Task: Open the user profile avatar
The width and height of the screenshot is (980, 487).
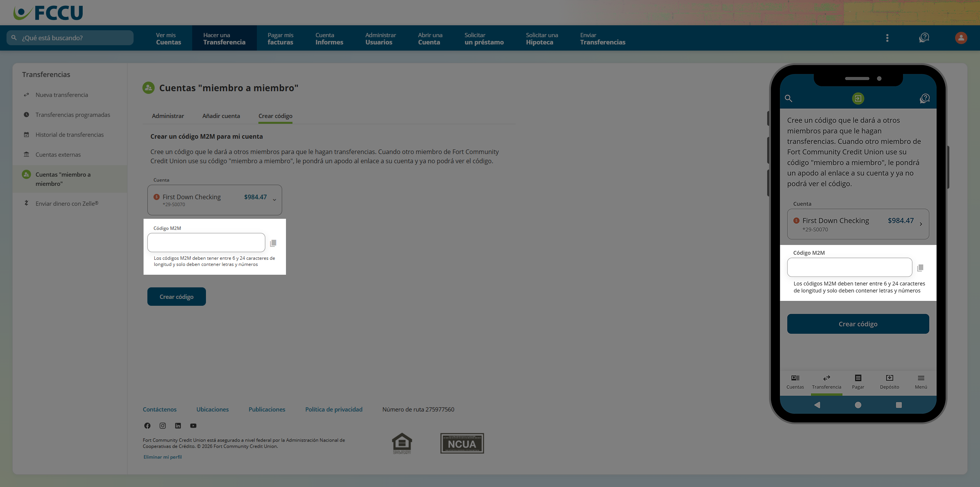Action: click(x=961, y=38)
